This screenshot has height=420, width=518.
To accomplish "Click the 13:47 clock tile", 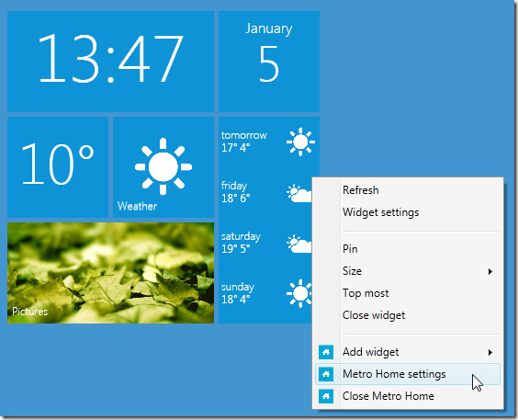I will (x=110, y=62).
